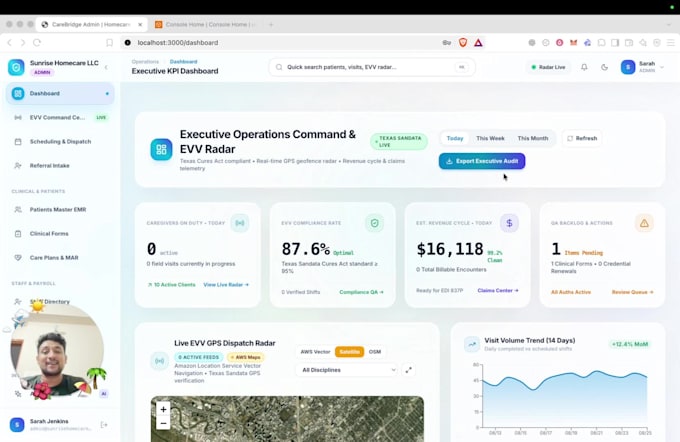Click the Care Plans heart icon

[18, 258]
